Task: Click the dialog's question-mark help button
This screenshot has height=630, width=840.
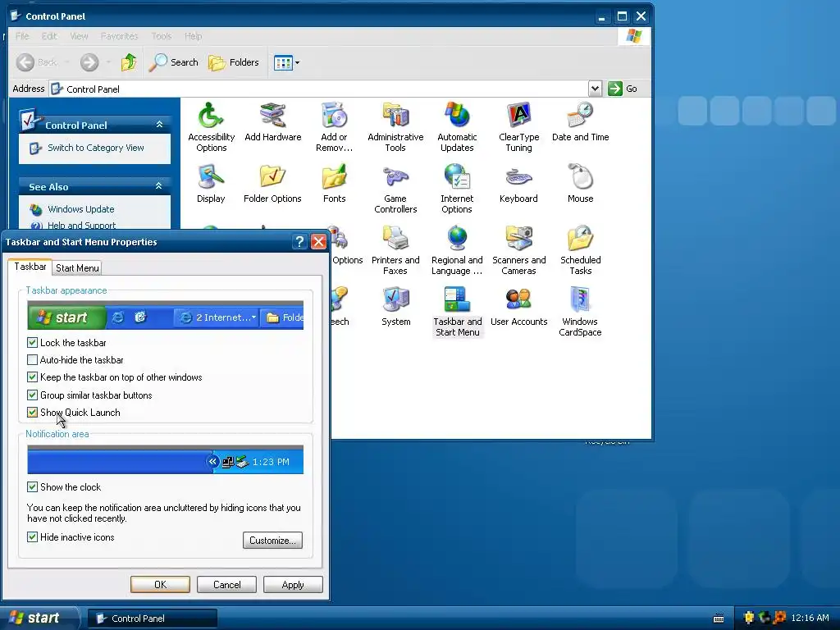Action: pos(300,242)
